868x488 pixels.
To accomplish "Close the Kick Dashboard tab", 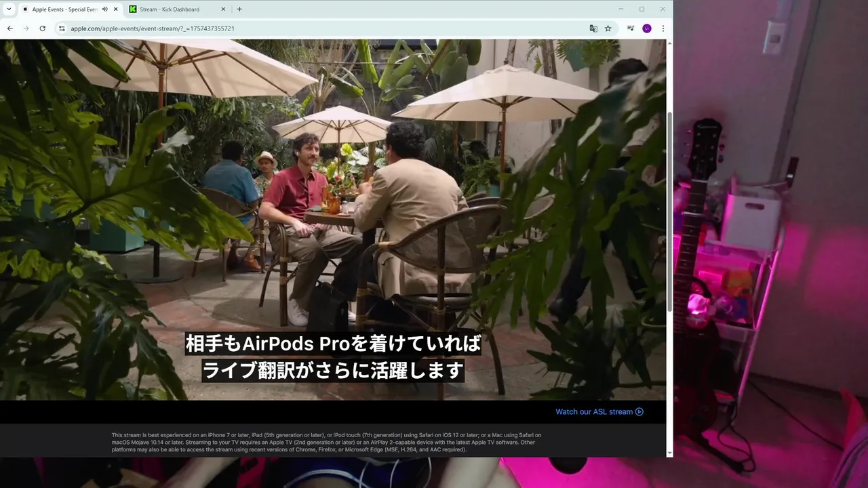I will pyautogui.click(x=224, y=9).
